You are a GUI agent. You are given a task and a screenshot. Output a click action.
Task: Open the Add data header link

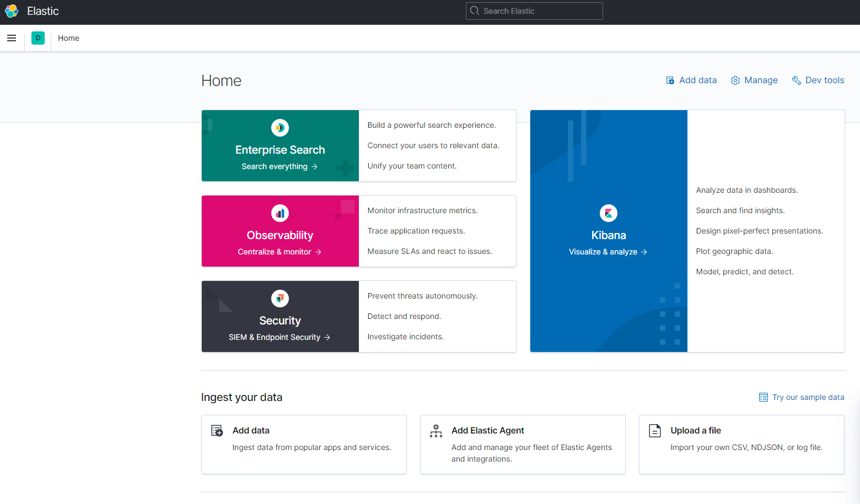tap(698, 80)
